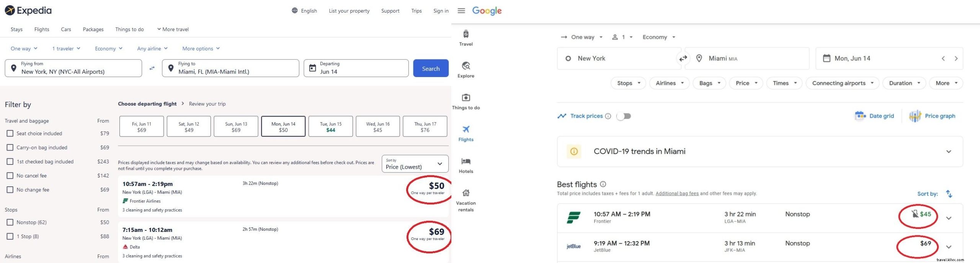Screen dimensions: 980x263
Task: Expand the COVID-19 trends in Miami panel
Action: (x=949, y=151)
